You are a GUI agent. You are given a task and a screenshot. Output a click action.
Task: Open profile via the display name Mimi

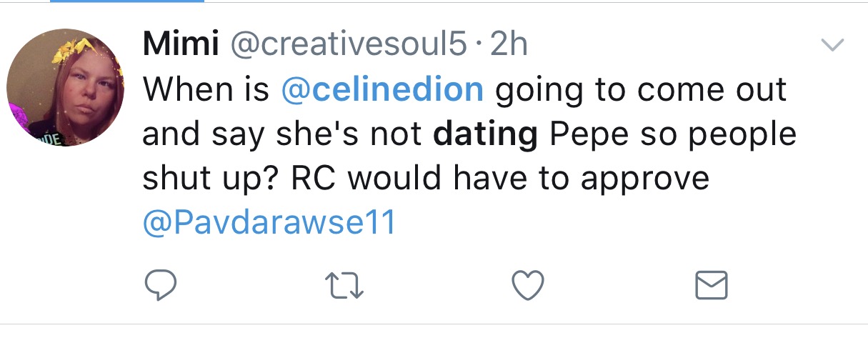pos(180,45)
